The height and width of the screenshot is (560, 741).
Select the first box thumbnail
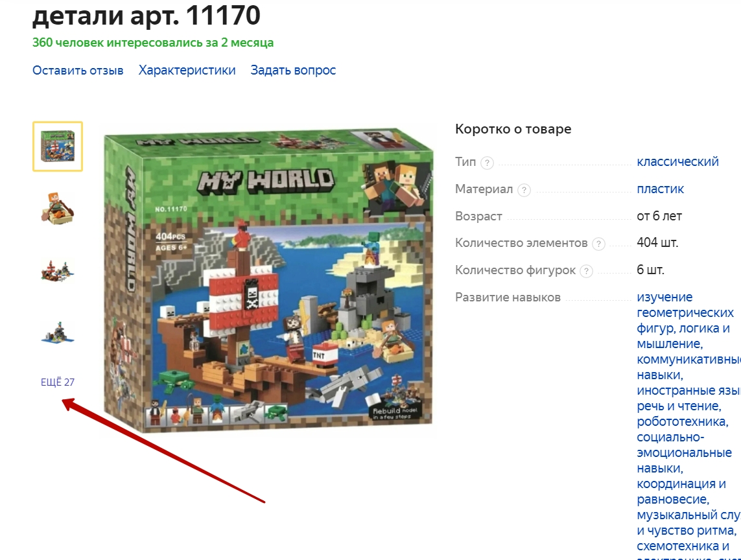click(58, 146)
